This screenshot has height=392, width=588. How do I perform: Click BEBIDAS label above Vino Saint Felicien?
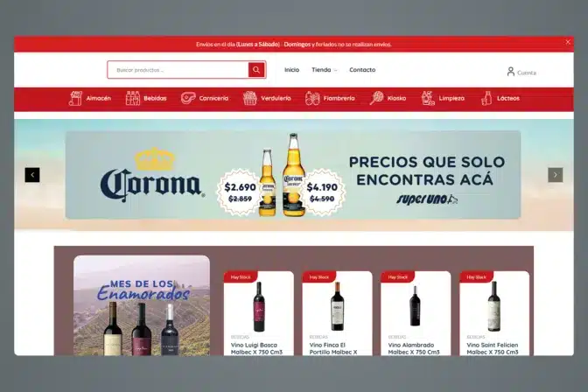(x=476, y=337)
